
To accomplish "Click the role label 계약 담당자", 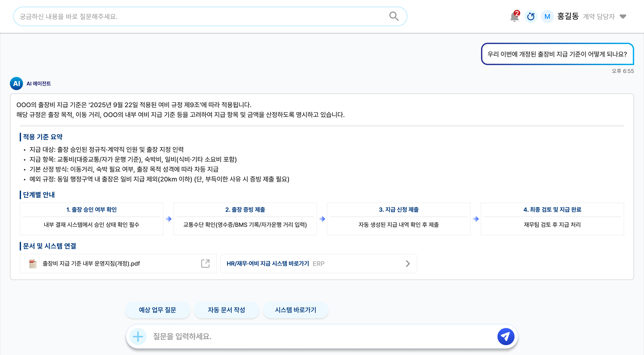I will [598, 16].
